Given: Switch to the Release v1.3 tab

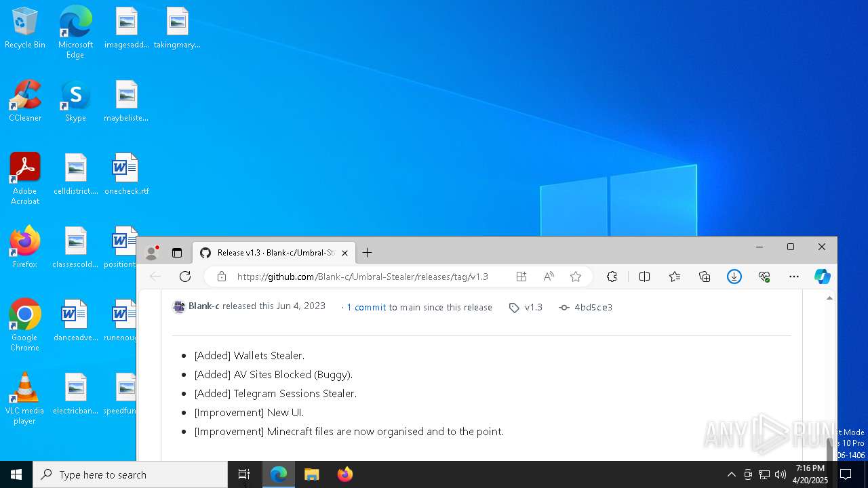Looking at the screenshot, I should coord(274,253).
